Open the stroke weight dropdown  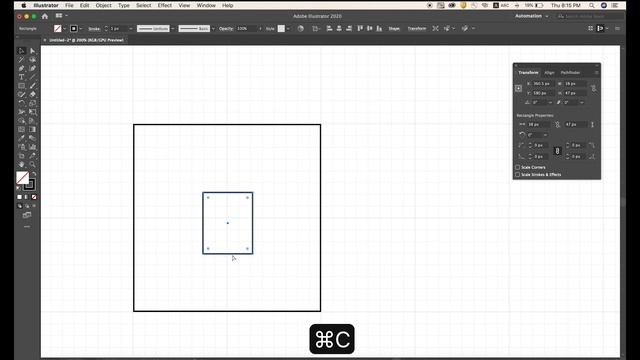point(131,29)
